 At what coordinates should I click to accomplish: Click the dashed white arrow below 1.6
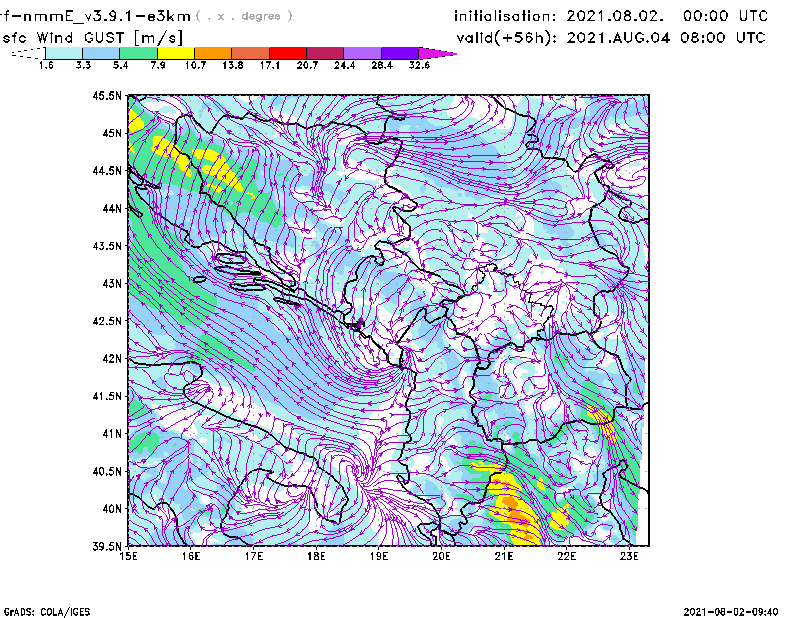(x=28, y=53)
